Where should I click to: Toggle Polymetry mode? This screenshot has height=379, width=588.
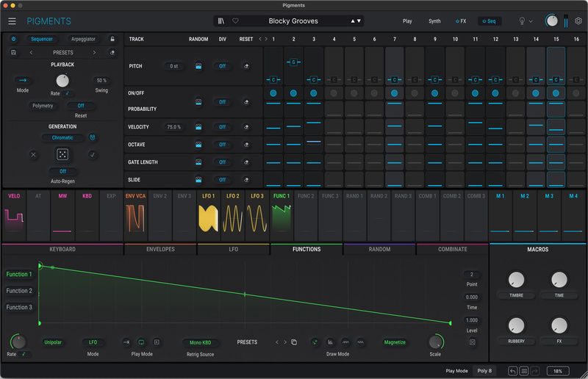[43, 106]
